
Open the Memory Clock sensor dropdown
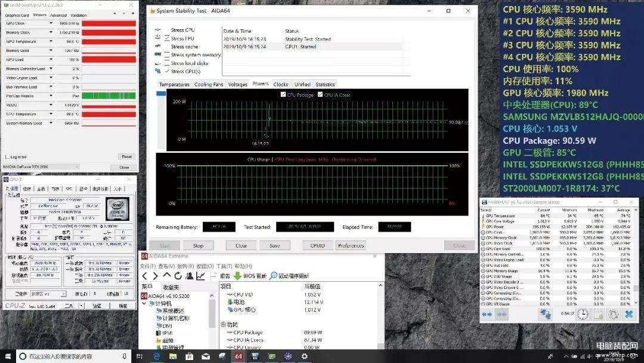coord(51,32)
